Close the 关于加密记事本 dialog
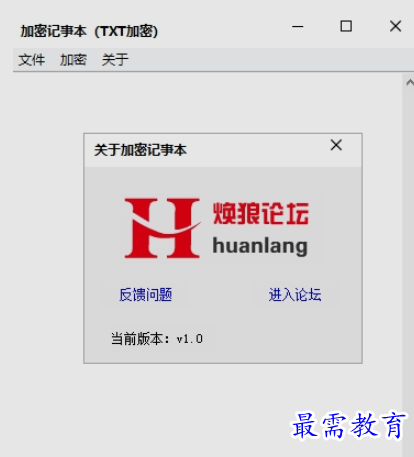 (x=336, y=145)
